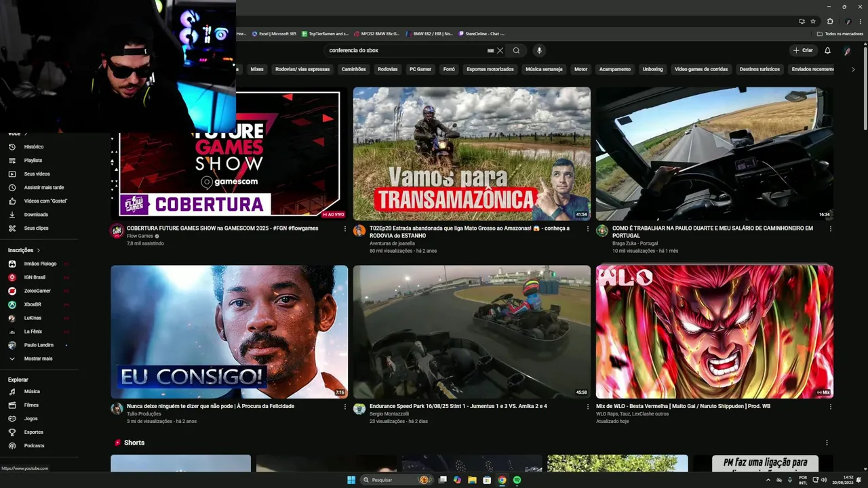Select the Acampamento chip
This screenshot has width=868, height=488.
coord(614,69)
